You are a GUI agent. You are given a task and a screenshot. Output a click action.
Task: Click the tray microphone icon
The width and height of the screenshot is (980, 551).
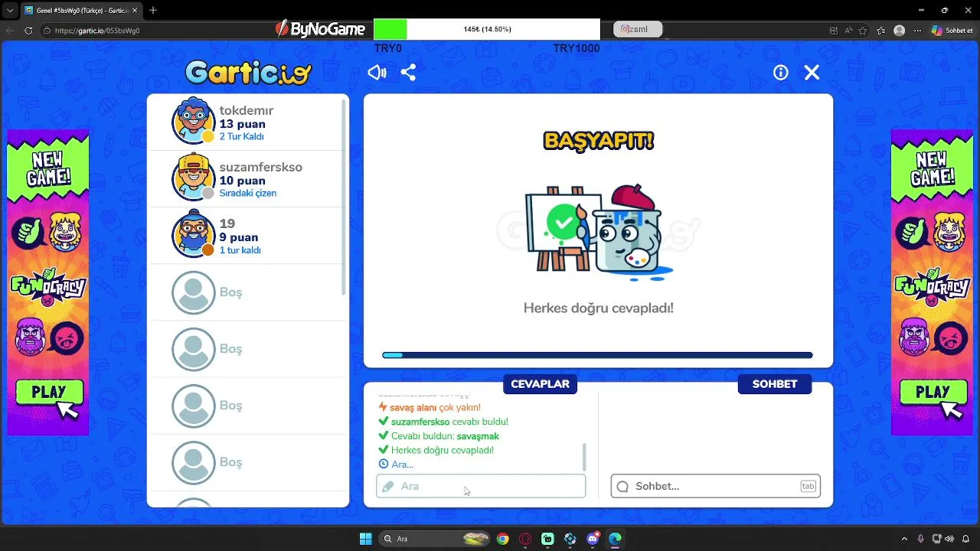tap(921, 539)
